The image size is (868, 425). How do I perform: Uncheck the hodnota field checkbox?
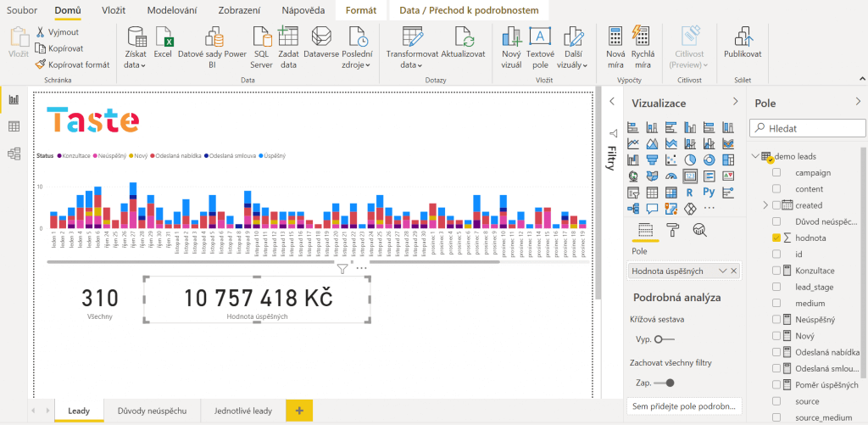click(776, 238)
